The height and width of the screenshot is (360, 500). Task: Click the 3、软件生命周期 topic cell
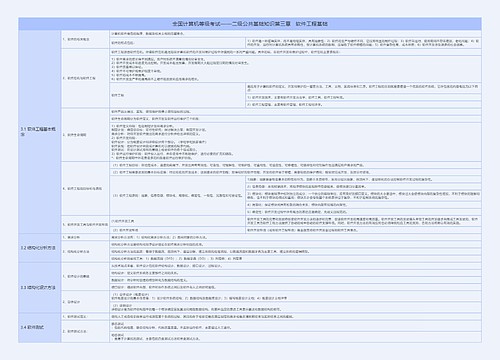(85, 135)
